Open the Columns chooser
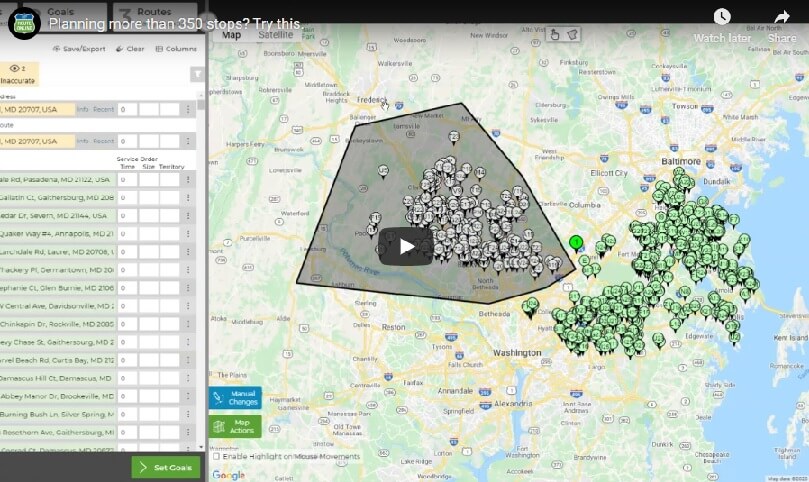Image resolution: width=809 pixels, height=482 pixels. 176,49
